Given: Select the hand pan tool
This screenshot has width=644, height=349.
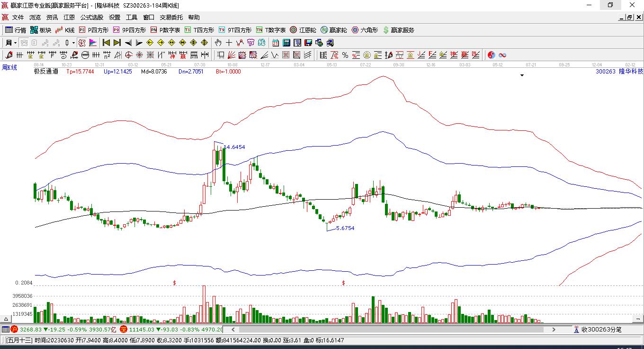Looking at the screenshot, I should coord(218,43).
